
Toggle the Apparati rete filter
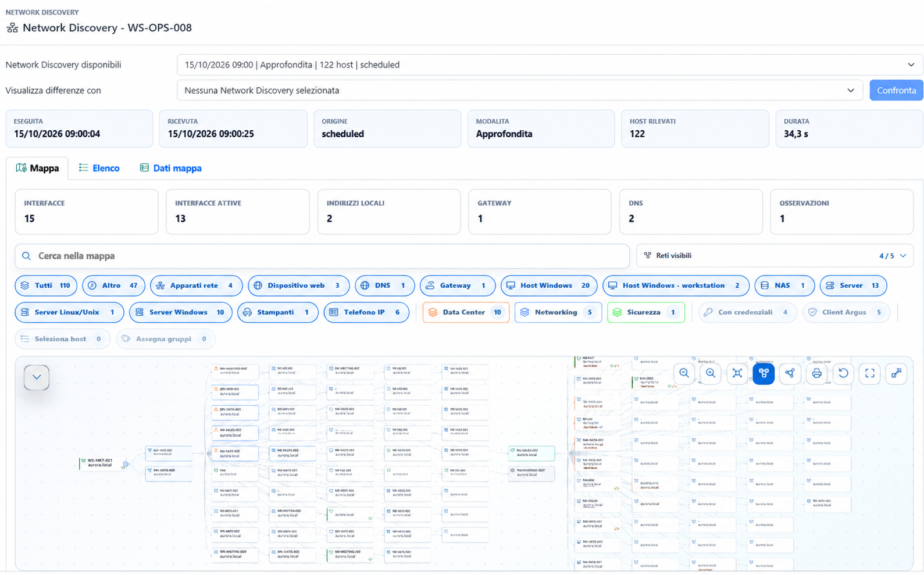[x=196, y=285]
